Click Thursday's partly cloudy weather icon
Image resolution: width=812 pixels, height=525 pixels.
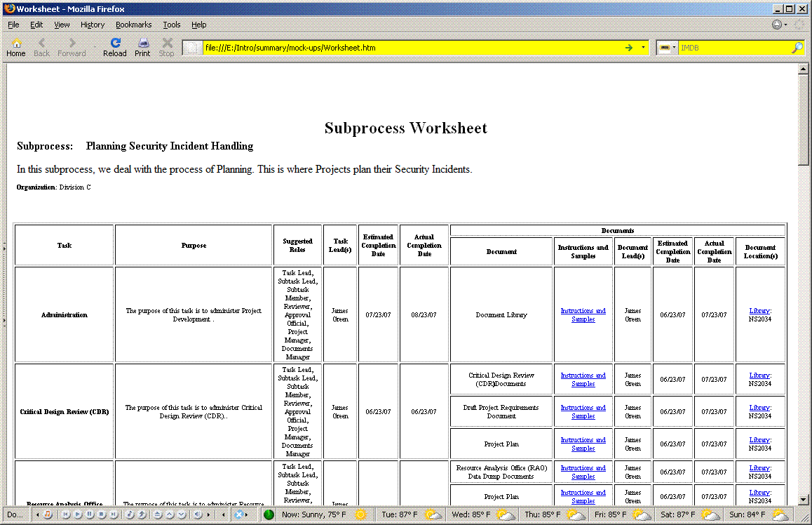tap(575, 514)
